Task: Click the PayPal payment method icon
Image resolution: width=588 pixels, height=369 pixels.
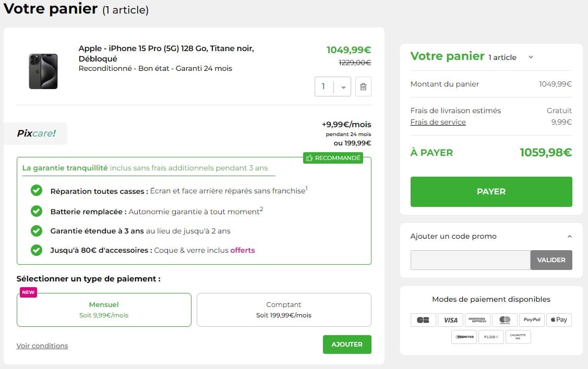Action: (x=532, y=319)
